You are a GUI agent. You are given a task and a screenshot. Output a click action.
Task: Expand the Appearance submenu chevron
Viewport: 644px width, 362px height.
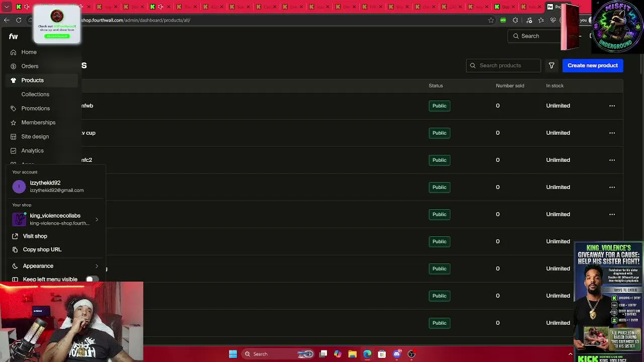[x=97, y=266]
